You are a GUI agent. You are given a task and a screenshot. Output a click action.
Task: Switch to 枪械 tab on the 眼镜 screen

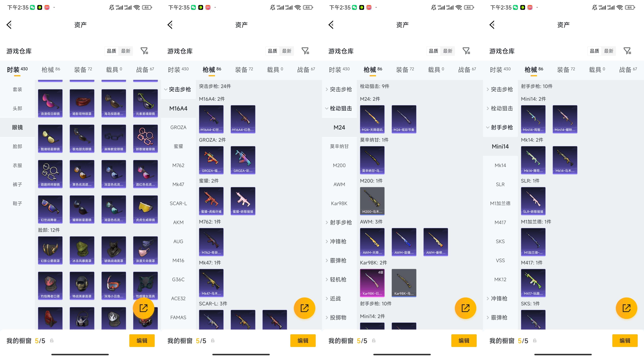point(51,70)
